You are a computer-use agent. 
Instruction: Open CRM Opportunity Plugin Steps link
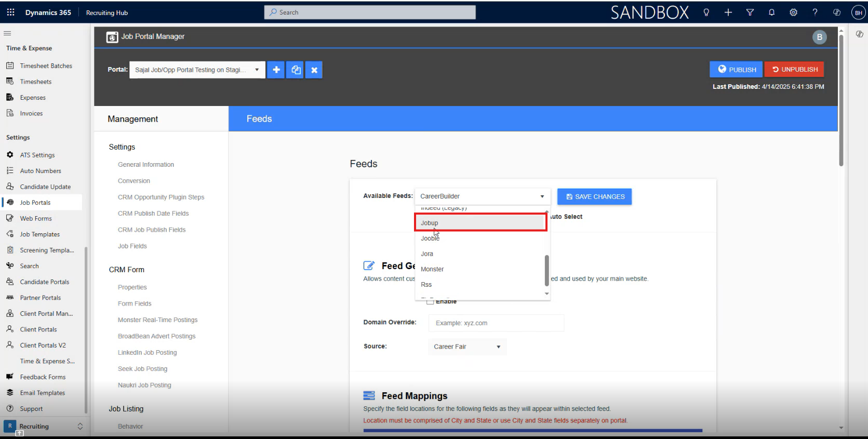pos(161,197)
